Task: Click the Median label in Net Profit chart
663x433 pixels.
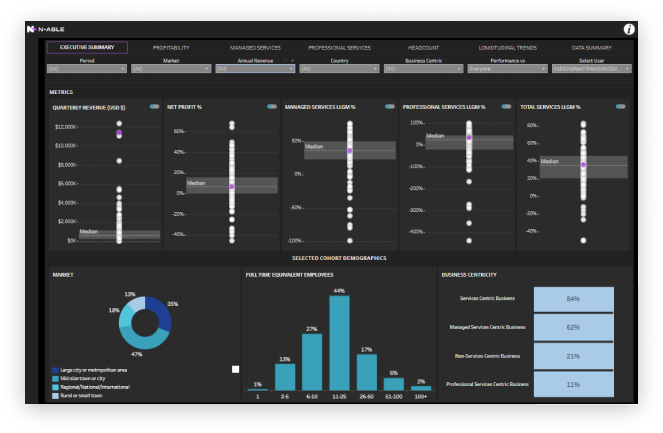Action: (196, 183)
